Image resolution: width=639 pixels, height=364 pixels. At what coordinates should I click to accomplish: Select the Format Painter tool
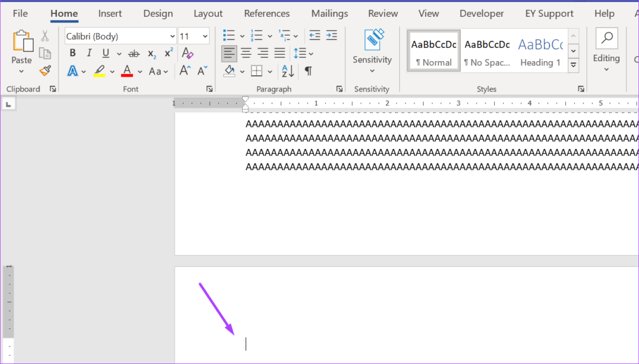coord(44,70)
